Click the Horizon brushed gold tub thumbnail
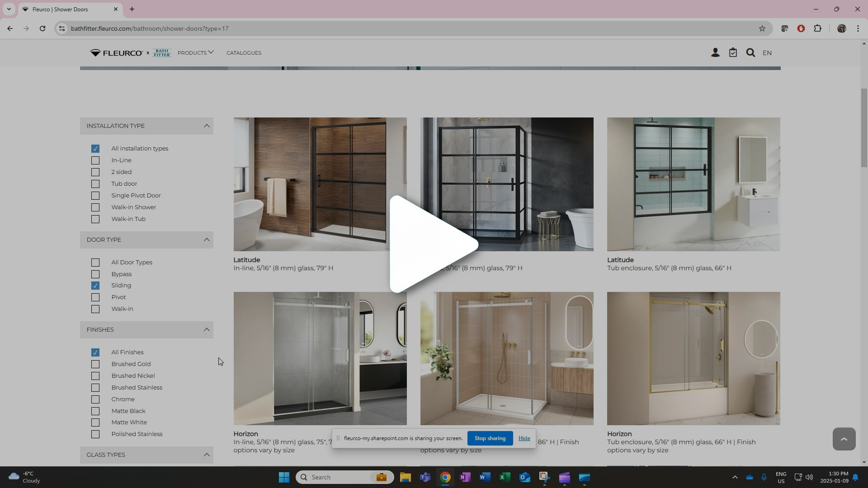868x488 pixels. coord(693,358)
